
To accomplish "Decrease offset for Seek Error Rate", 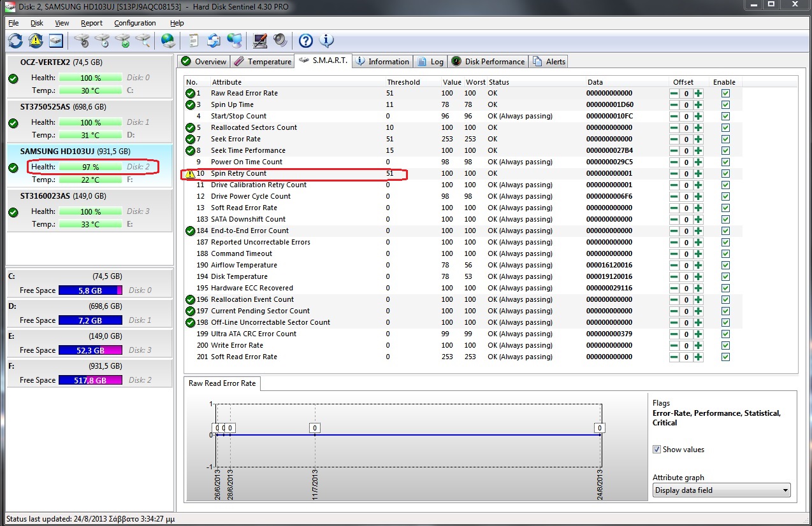I will (x=674, y=139).
